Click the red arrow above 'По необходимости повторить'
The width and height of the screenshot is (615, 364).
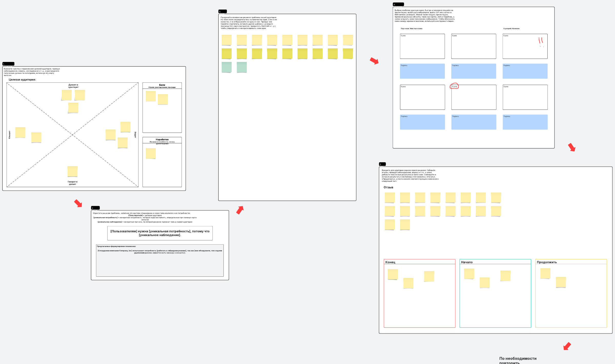tap(567, 346)
